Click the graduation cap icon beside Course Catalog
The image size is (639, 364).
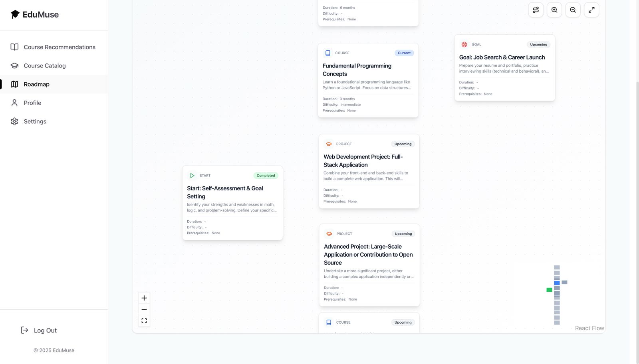(14, 65)
